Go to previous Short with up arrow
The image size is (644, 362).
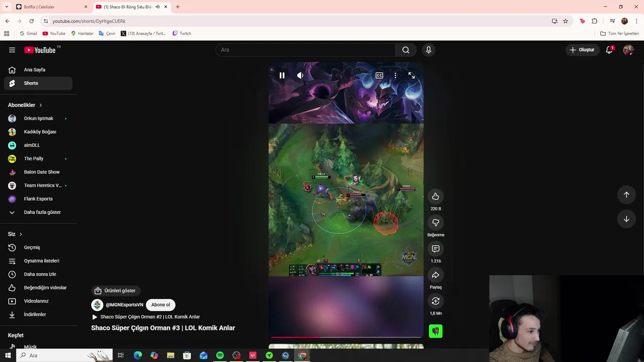pos(626,195)
